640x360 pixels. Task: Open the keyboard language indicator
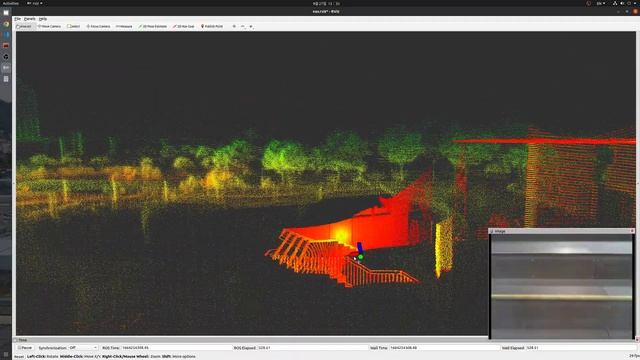(x=601, y=3)
